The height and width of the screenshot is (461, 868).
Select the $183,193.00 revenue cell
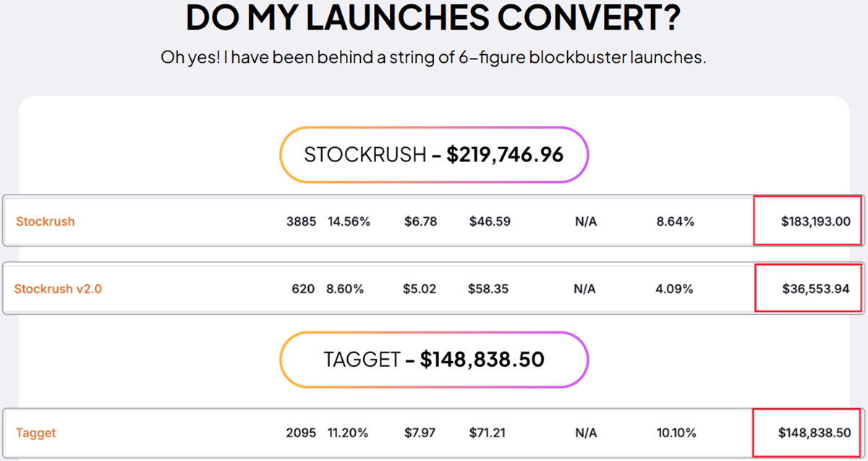pos(815,221)
